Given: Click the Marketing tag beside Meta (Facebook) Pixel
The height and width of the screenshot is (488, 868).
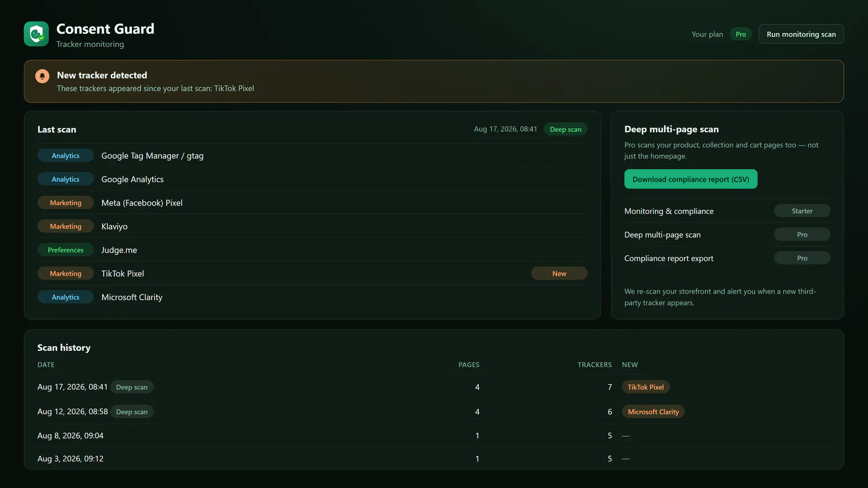Looking at the screenshot, I should 66,203.
